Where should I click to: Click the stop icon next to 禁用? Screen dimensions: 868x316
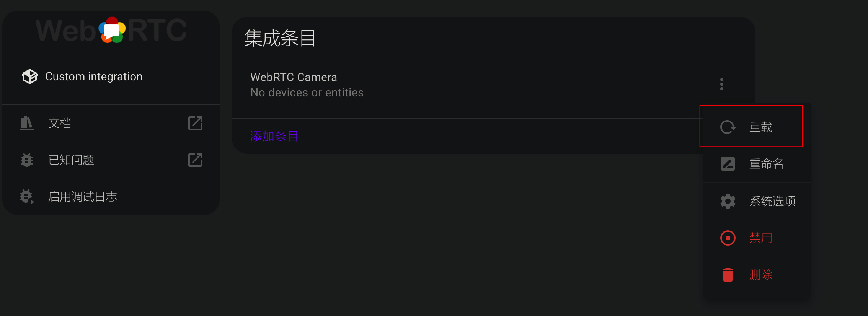728,238
